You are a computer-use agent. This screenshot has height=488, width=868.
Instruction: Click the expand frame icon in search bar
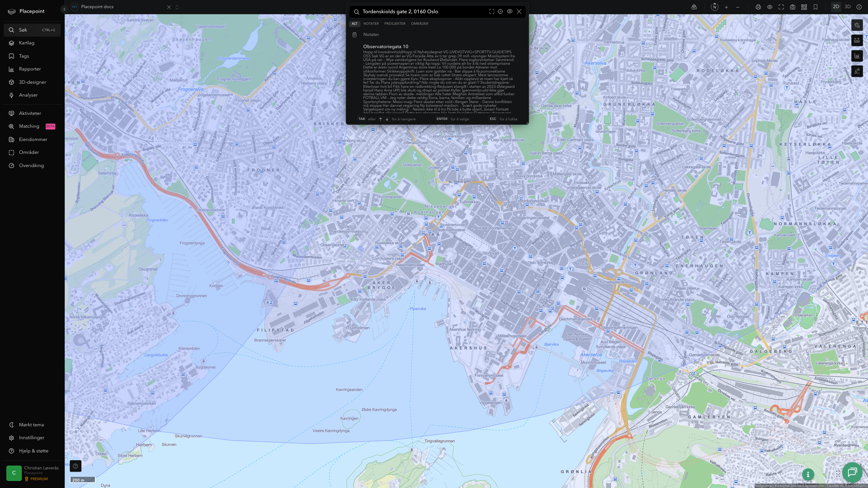(492, 12)
